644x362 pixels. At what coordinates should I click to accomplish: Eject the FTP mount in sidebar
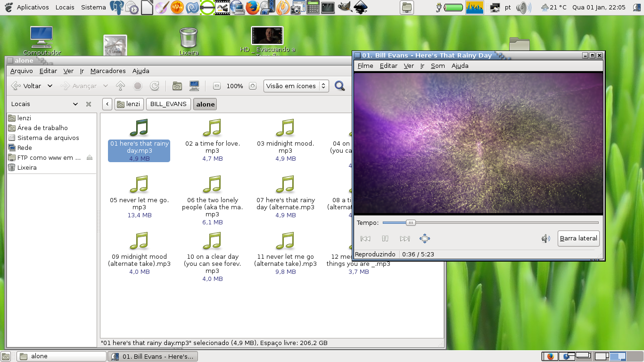pos(90,157)
